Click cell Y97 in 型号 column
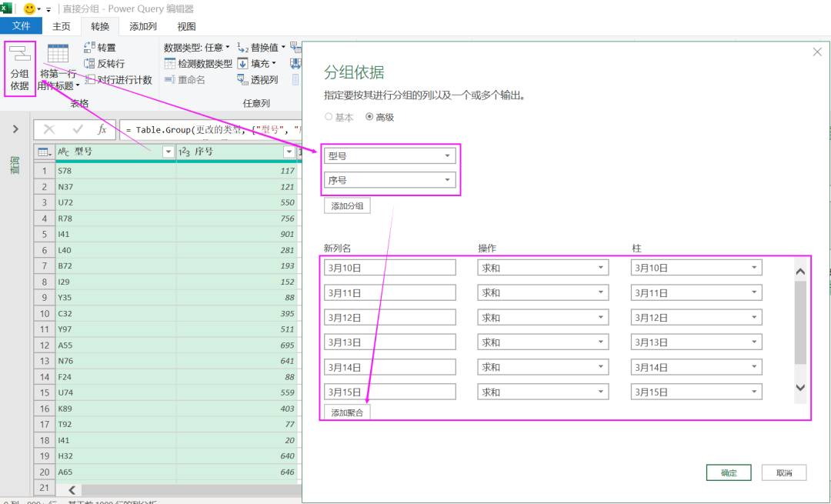This screenshot has height=504, width=831. (x=116, y=329)
